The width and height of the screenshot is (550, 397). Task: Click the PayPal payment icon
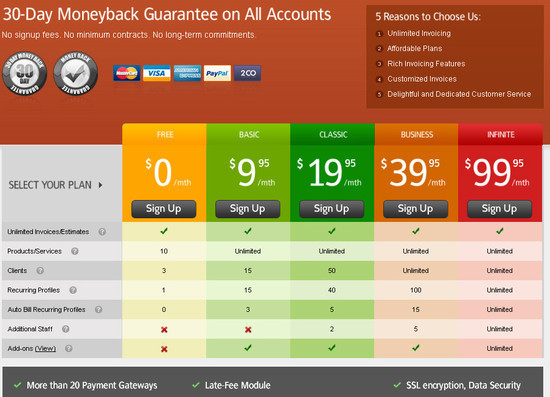[217, 73]
